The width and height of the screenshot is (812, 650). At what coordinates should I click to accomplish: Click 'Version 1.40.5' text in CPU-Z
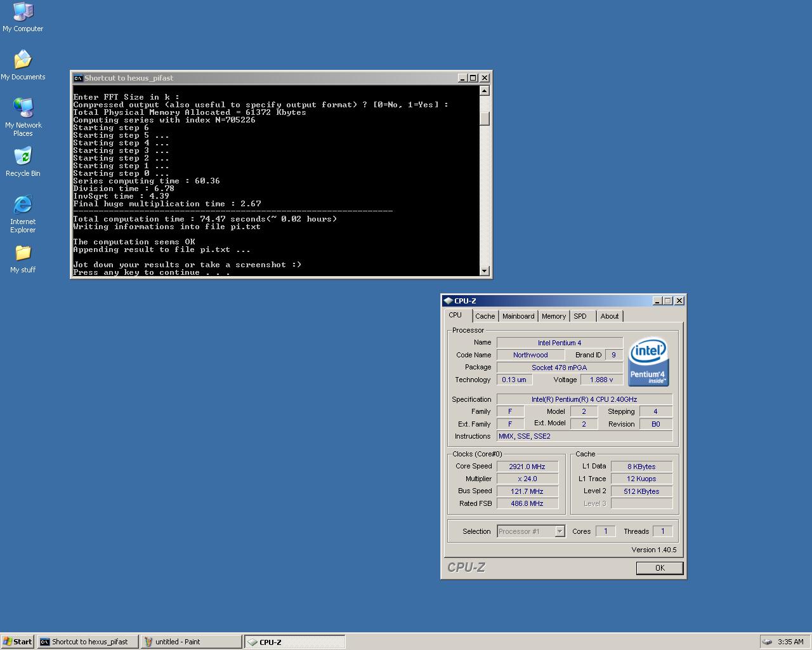[x=653, y=550]
